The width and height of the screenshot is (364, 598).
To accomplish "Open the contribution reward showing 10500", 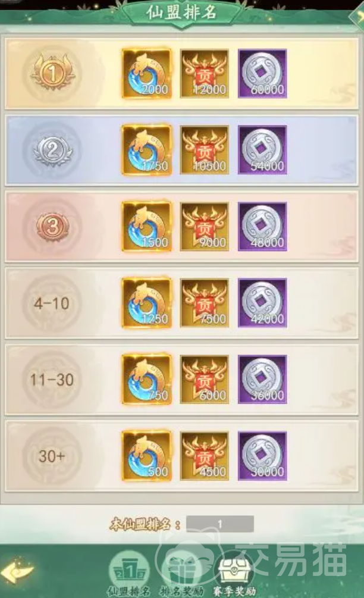I will (204, 150).
